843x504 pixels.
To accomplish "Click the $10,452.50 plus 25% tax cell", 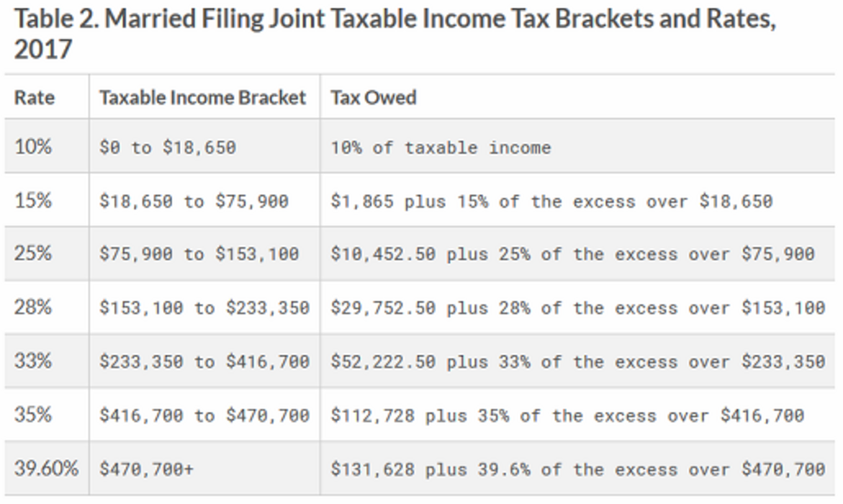I will (572, 254).
